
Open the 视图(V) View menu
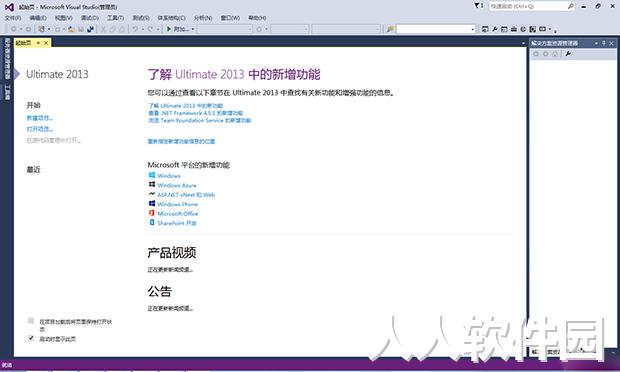click(64, 18)
